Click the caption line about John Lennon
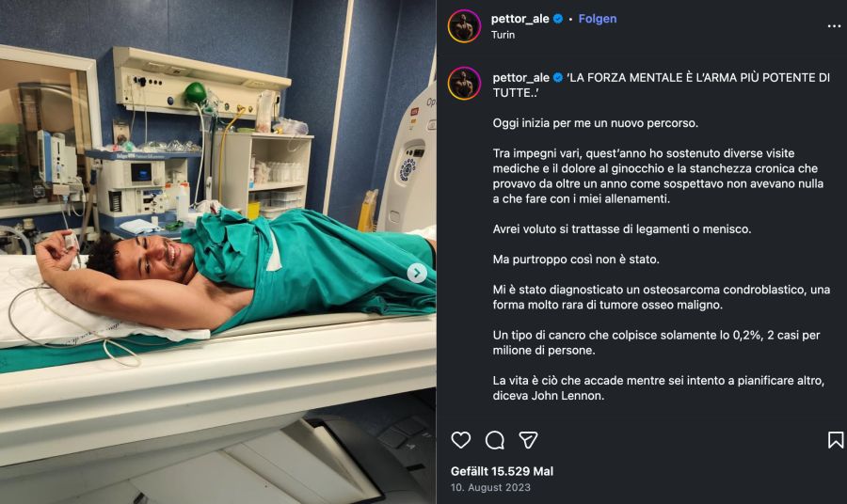Screen dimensions: 847x504 659,388
